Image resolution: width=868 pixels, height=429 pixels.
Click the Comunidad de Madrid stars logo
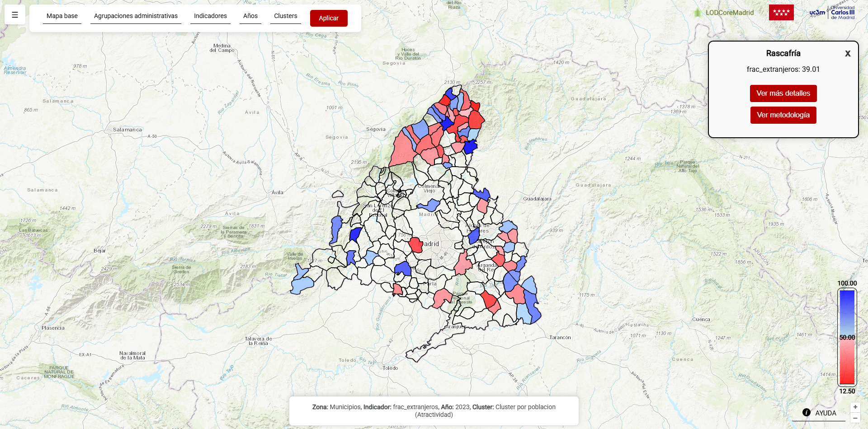tap(781, 12)
